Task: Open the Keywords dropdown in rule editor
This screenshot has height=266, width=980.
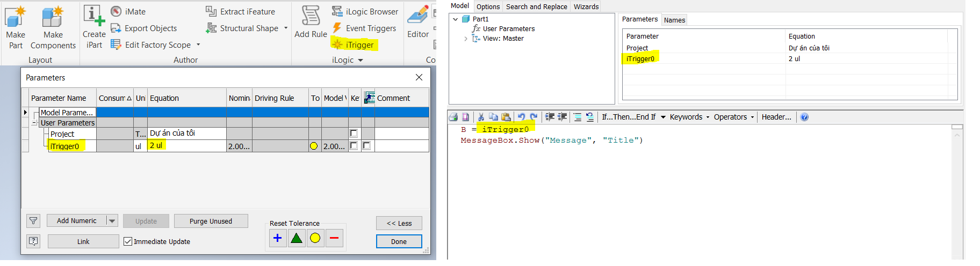Action: coord(689,117)
